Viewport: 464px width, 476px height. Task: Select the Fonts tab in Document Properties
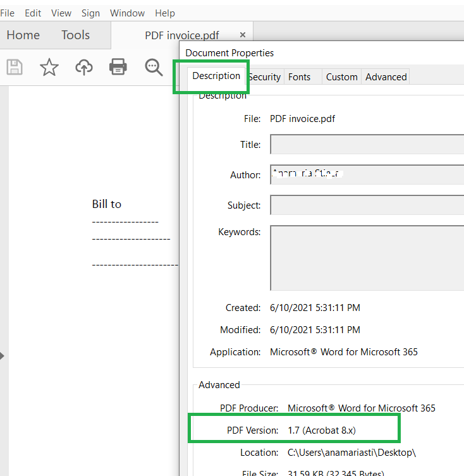(x=300, y=76)
